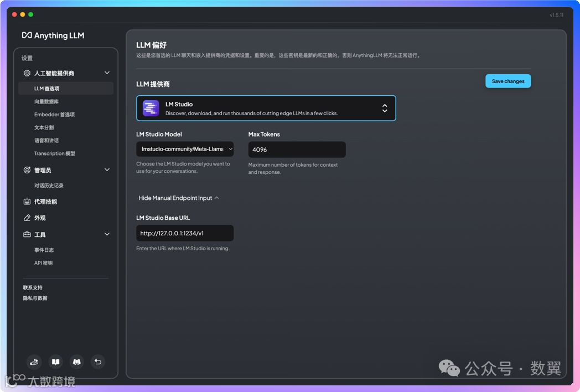Click the macOS minimize window button
The height and width of the screenshot is (392, 580).
[x=23, y=14]
